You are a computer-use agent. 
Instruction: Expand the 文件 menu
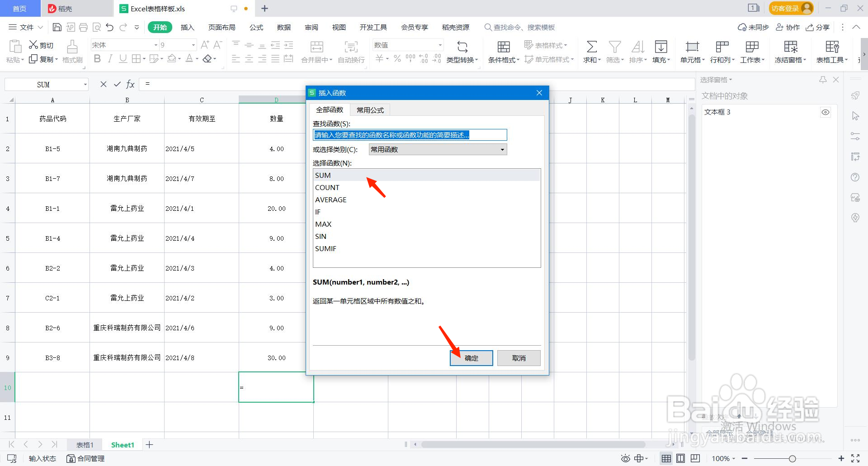(x=26, y=28)
